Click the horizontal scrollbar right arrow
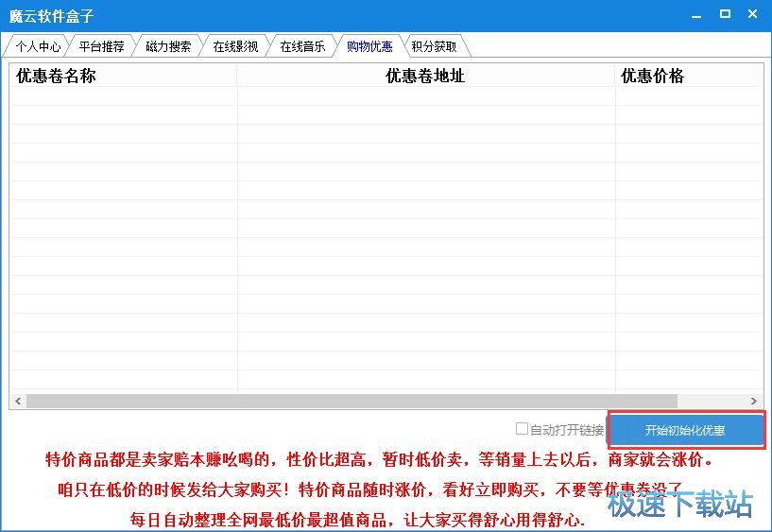Screen dimensions: 772x532 [754, 401]
